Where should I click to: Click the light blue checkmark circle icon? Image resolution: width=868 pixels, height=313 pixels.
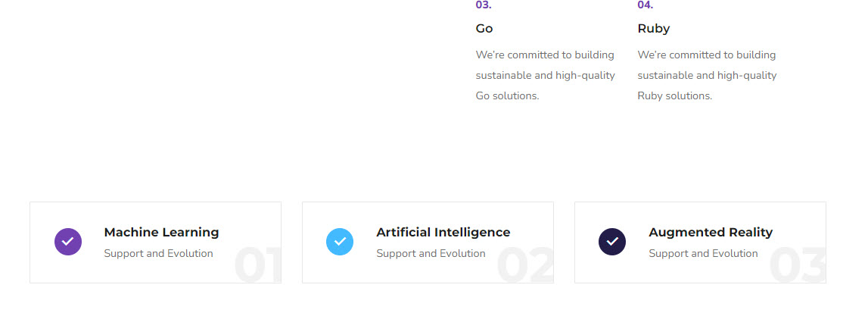pos(340,242)
